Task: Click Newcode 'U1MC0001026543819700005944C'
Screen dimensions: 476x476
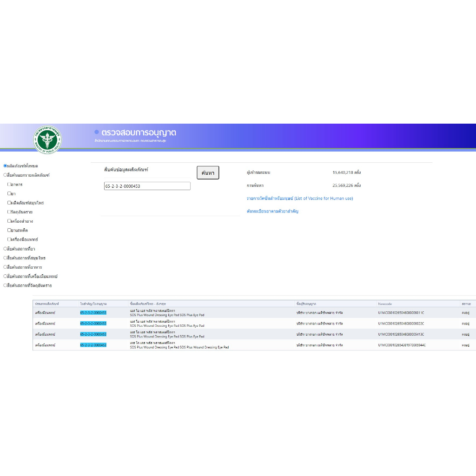Action: coord(402,345)
